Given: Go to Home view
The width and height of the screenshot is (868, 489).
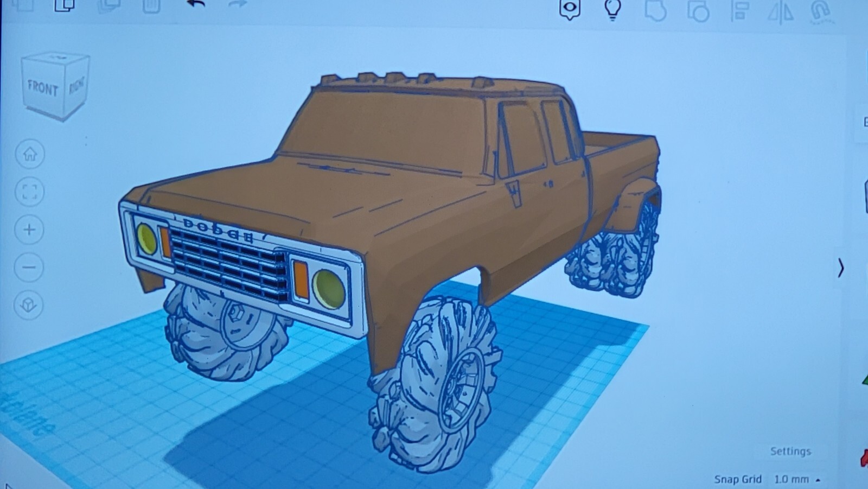Looking at the screenshot, I should pos(30,154).
